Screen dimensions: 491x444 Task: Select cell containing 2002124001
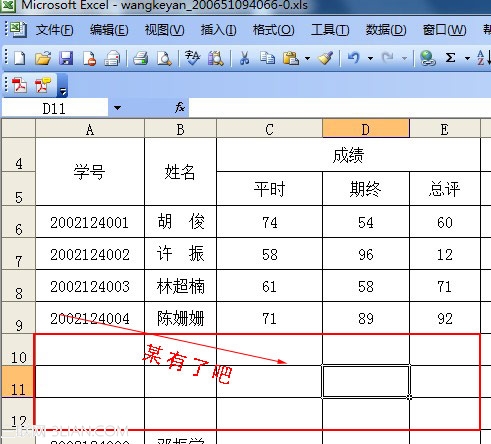pos(90,222)
